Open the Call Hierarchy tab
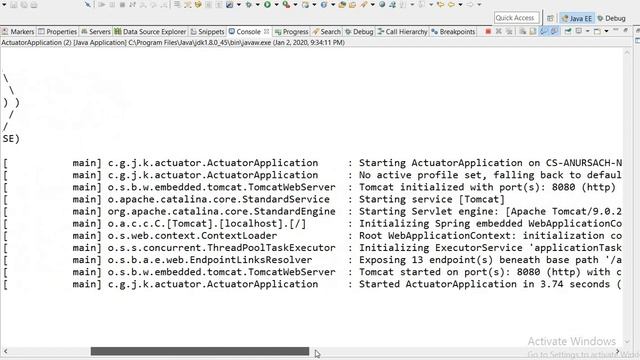This screenshot has height=360, width=640. [x=402, y=31]
